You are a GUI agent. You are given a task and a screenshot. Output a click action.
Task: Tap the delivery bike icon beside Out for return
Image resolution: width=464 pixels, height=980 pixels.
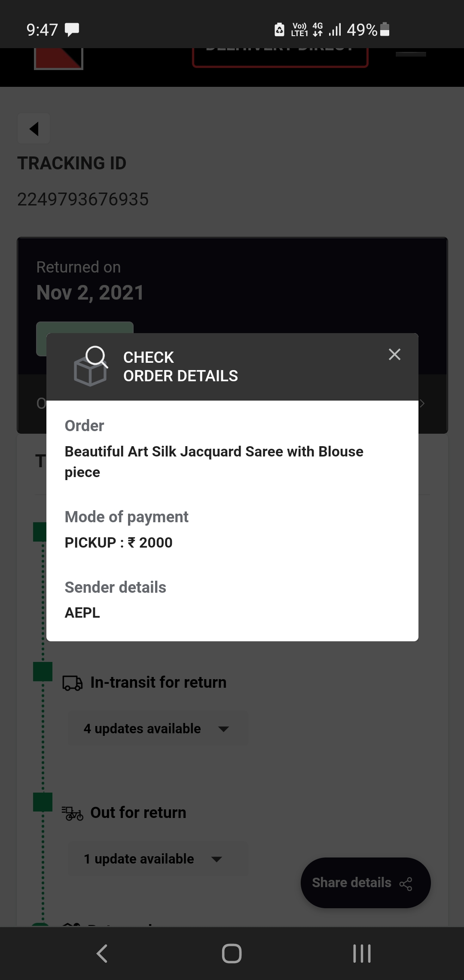tap(73, 813)
